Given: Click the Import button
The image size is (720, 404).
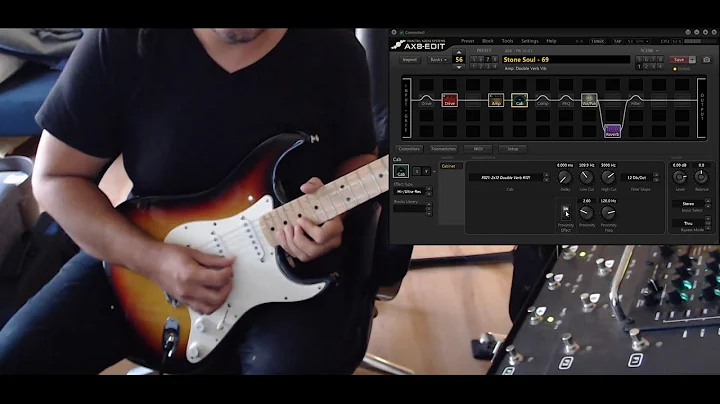Looking at the screenshot, I should (x=410, y=60).
